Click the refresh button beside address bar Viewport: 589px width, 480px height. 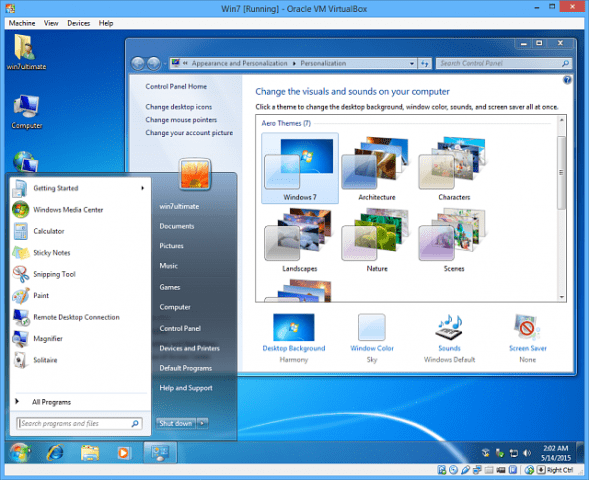(x=424, y=63)
